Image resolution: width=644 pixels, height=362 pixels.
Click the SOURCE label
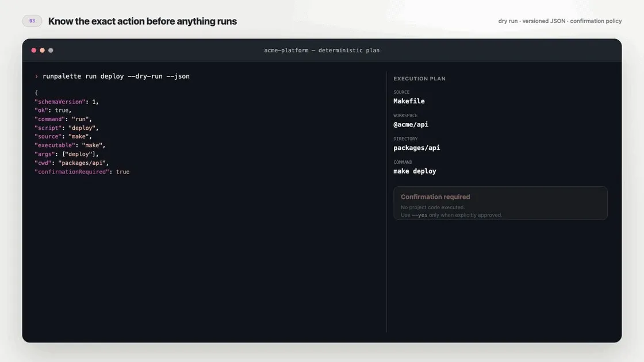[x=401, y=93]
